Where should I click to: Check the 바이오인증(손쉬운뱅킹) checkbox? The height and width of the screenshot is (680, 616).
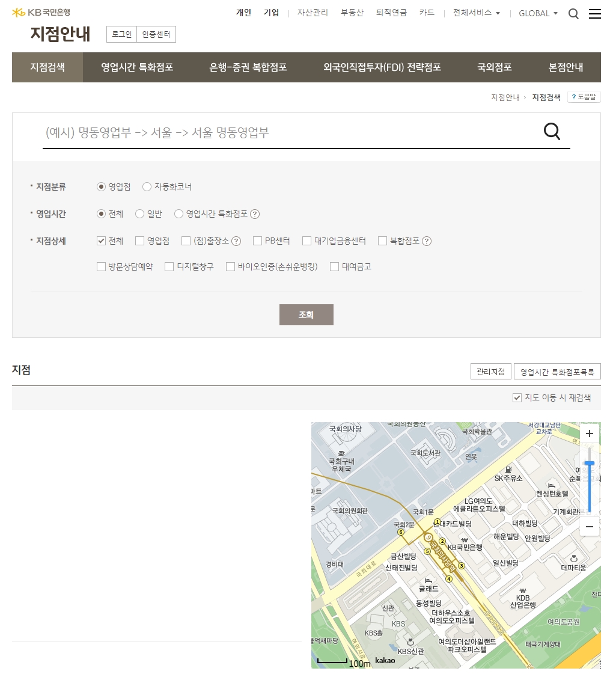pyautogui.click(x=230, y=267)
